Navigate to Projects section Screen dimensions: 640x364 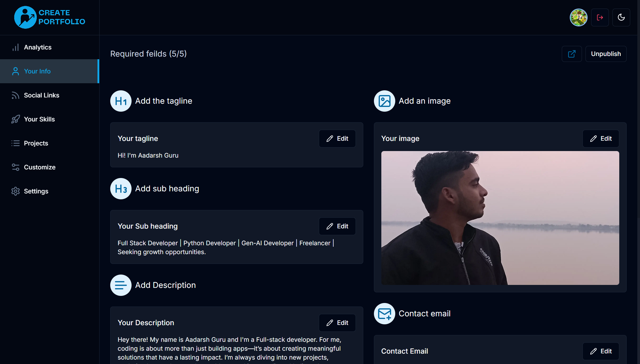pos(49,143)
